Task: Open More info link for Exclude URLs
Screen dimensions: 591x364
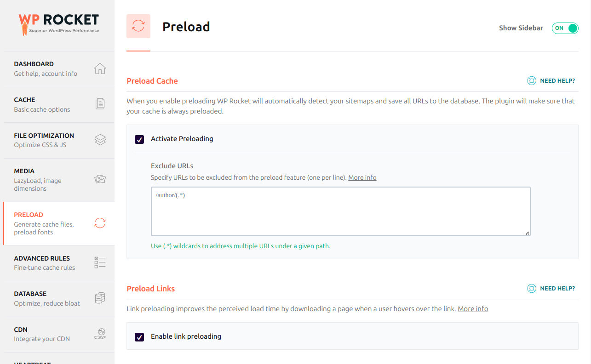Action: 362,177
